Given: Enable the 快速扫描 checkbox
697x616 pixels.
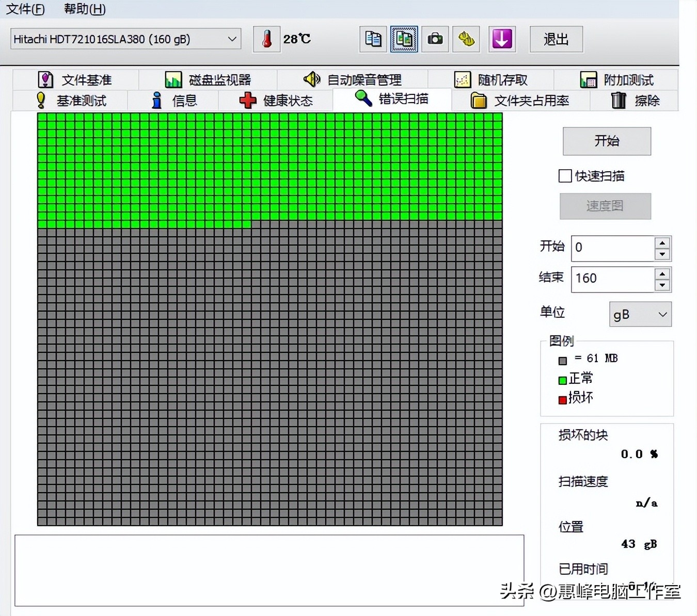Looking at the screenshot, I should [x=565, y=176].
